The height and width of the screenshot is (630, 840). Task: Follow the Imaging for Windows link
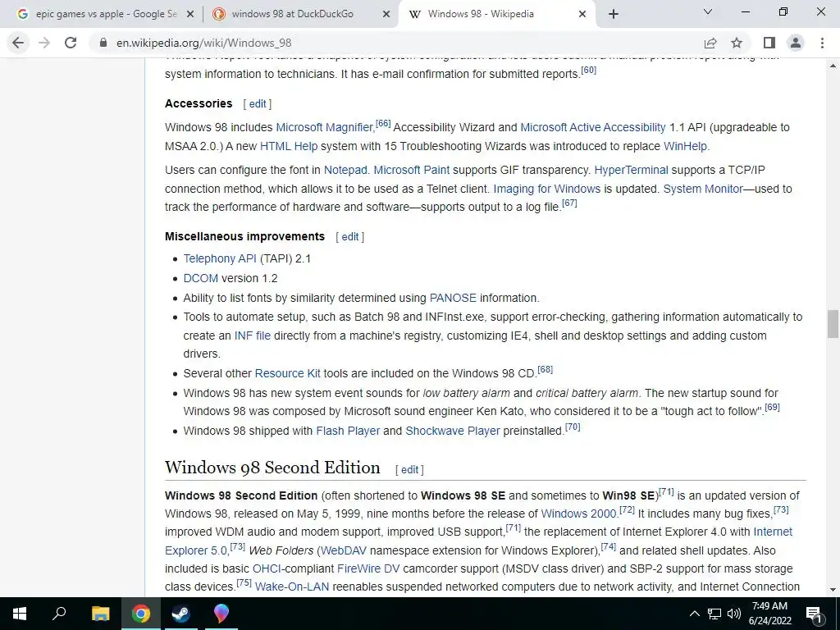[547, 189]
